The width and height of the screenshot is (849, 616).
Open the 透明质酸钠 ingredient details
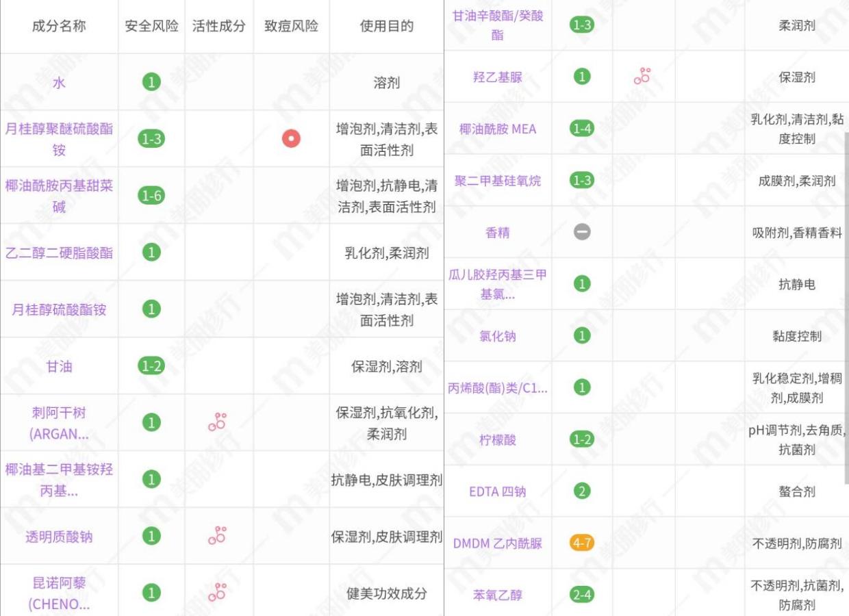pos(60,536)
